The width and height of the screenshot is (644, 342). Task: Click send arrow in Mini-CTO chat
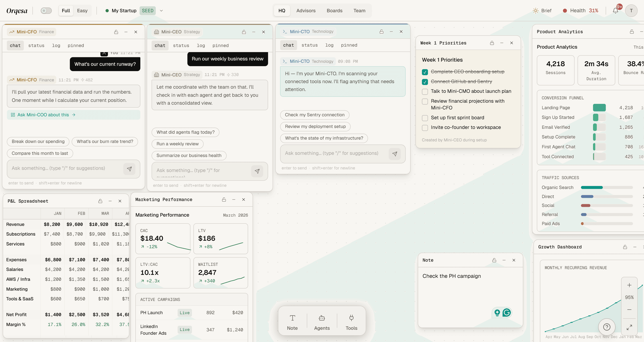pos(395,154)
